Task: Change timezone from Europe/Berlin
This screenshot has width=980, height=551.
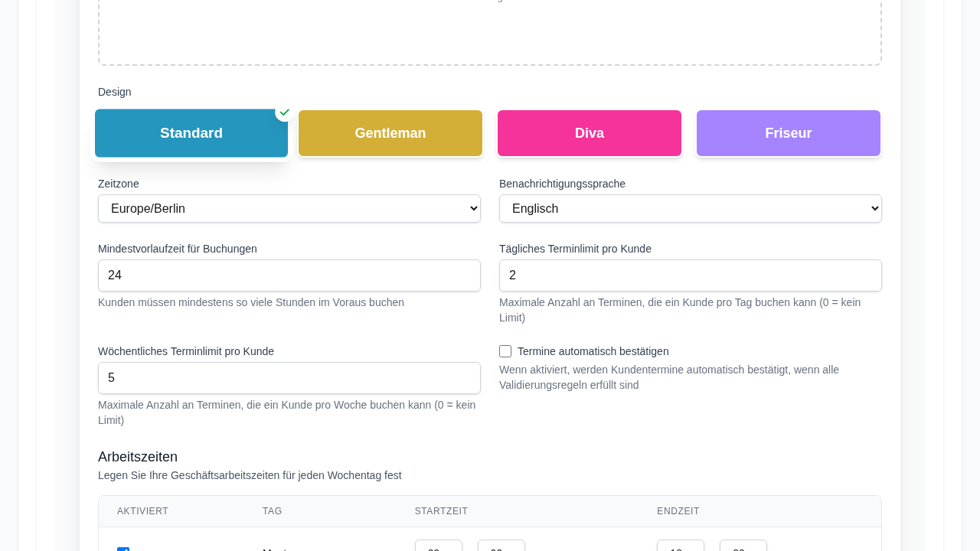Action: [x=289, y=208]
